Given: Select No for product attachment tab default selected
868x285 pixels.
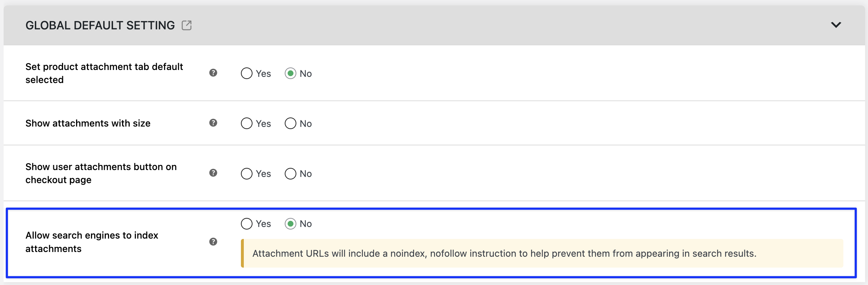Looking at the screenshot, I should 291,74.
